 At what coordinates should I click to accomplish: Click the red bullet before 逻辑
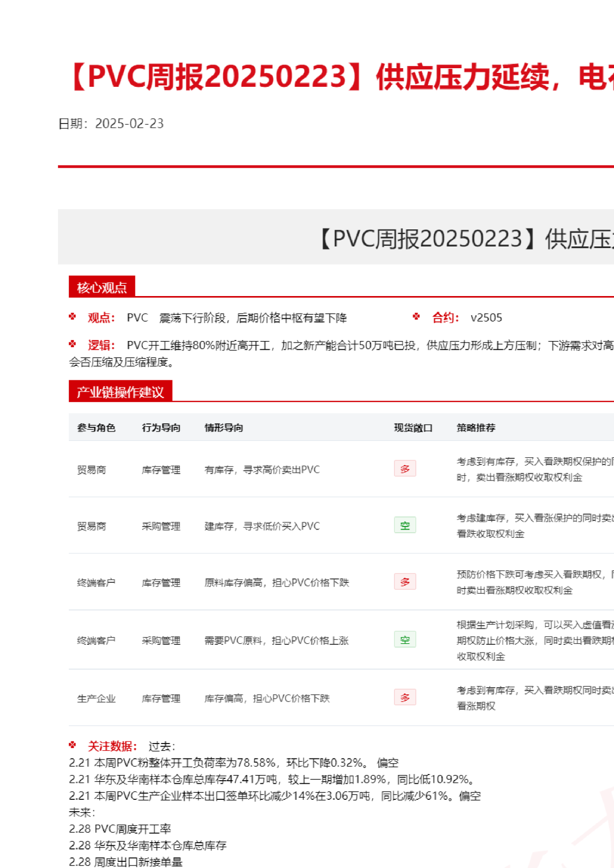click(72, 344)
